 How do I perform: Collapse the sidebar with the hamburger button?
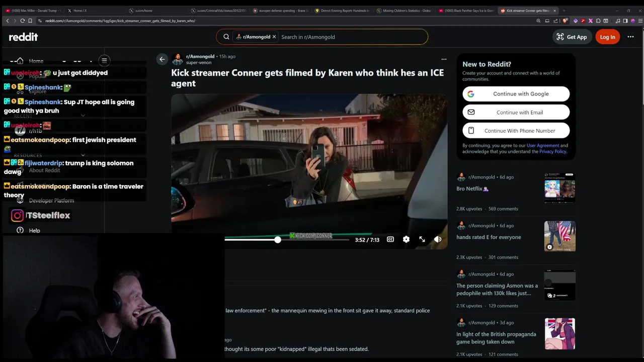click(104, 60)
